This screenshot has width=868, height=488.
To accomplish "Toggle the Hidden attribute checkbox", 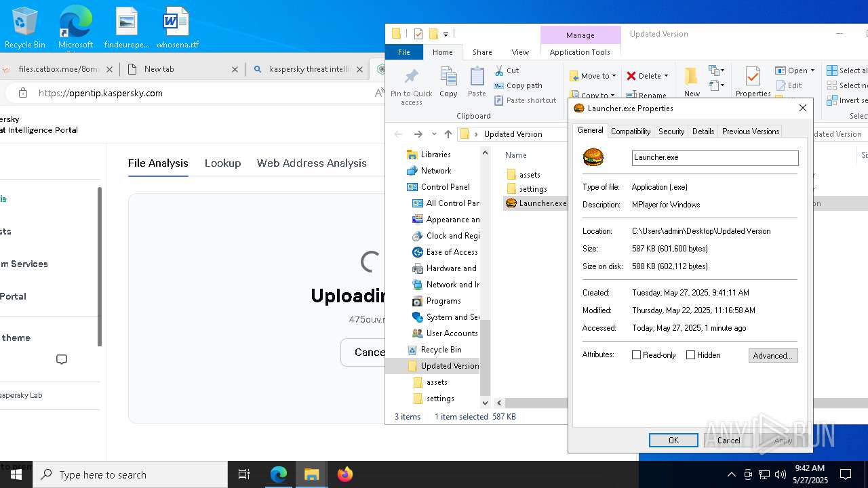I will click(x=690, y=355).
